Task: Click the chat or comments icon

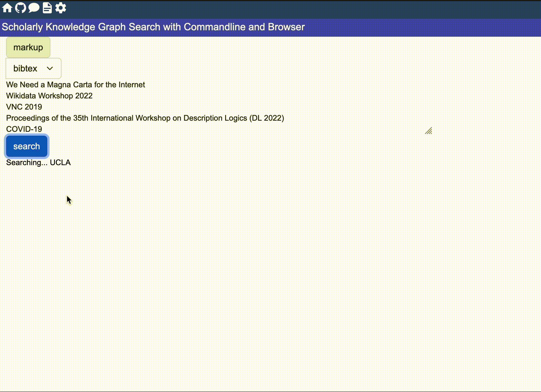Action: [x=34, y=8]
